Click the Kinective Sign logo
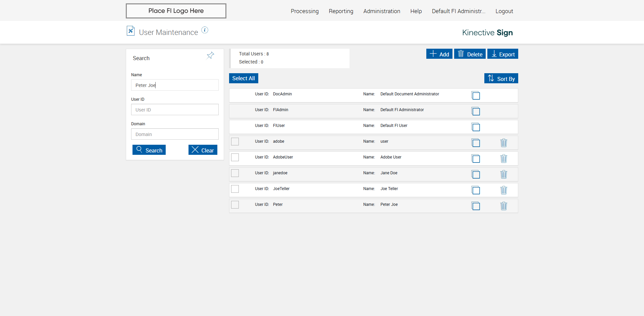 [x=487, y=33]
